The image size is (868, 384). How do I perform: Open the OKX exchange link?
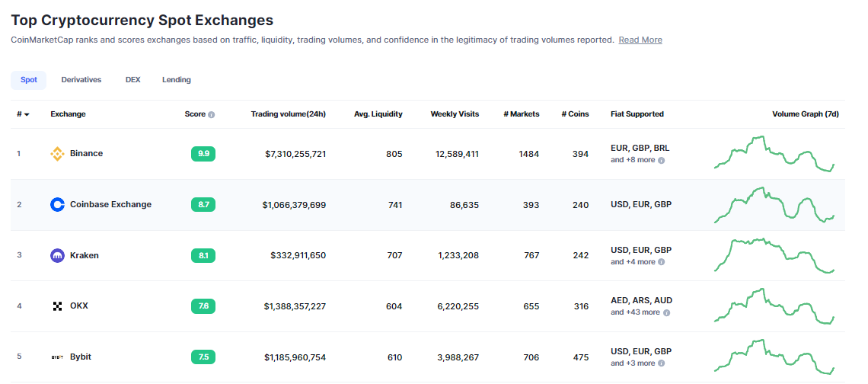click(79, 306)
